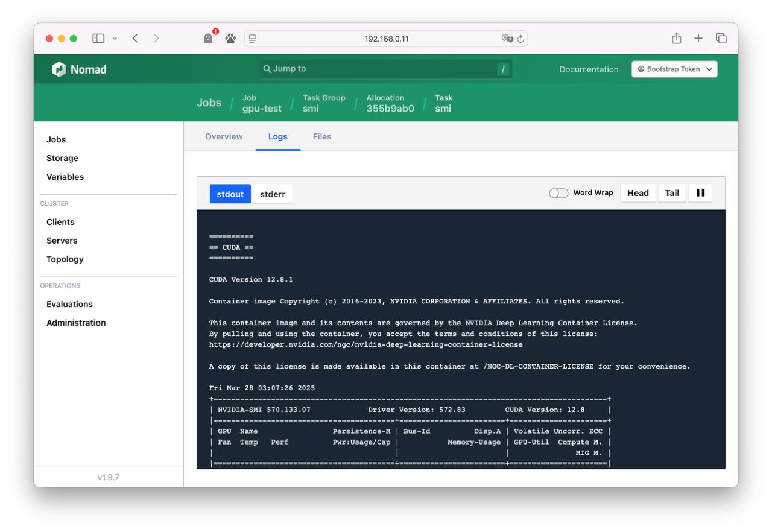Viewport: 772px width, 532px height.
Task: Open the Safari share icon
Action: pyautogui.click(x=677, y=38)
